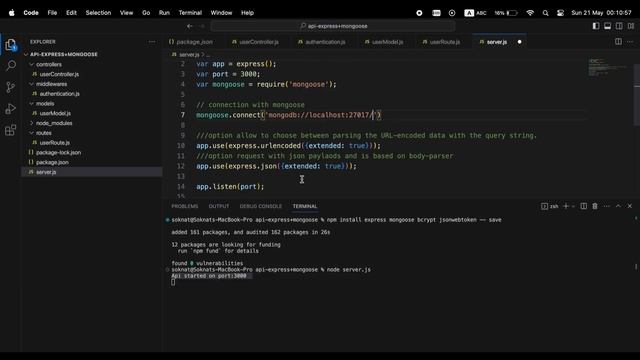Open the File menu
Viewport: 640px width, 360px height.
click(x=52, y=13)
